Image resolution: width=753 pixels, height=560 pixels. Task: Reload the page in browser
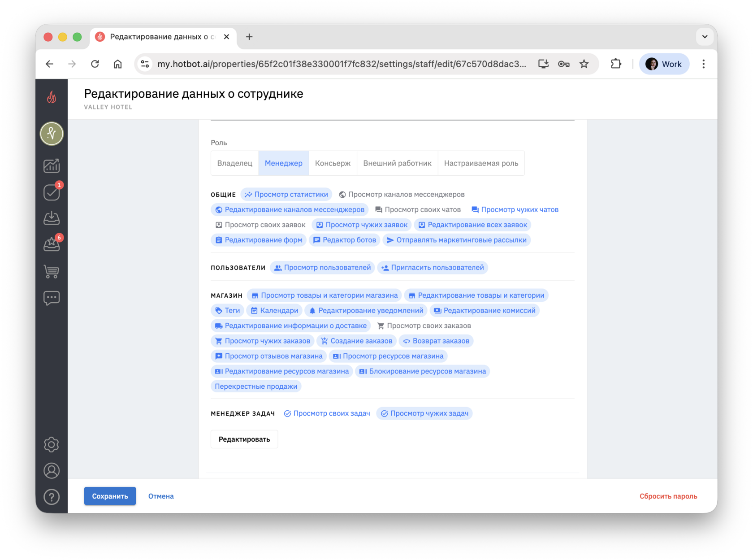[95, 64]
